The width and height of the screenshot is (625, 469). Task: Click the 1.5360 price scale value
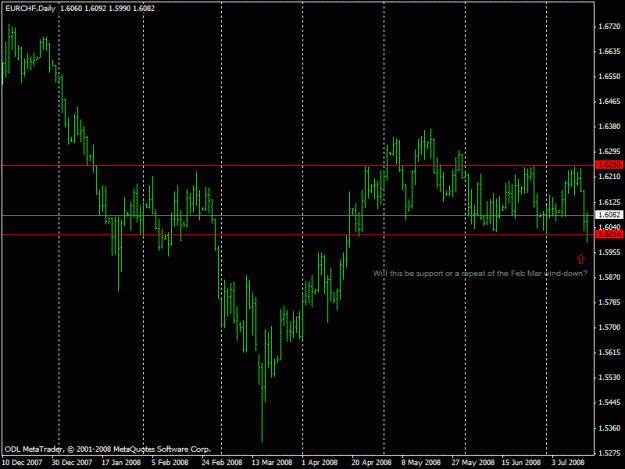coord(609,428)
